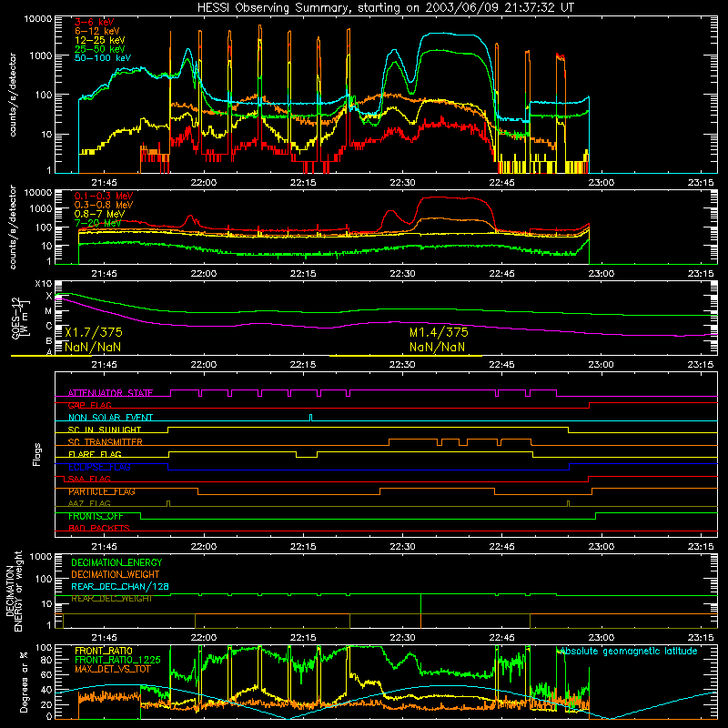Click the 7-20 MeV legend label
Image resolution: width=728 pixels, height=728 pixels.
coord(98,223)
